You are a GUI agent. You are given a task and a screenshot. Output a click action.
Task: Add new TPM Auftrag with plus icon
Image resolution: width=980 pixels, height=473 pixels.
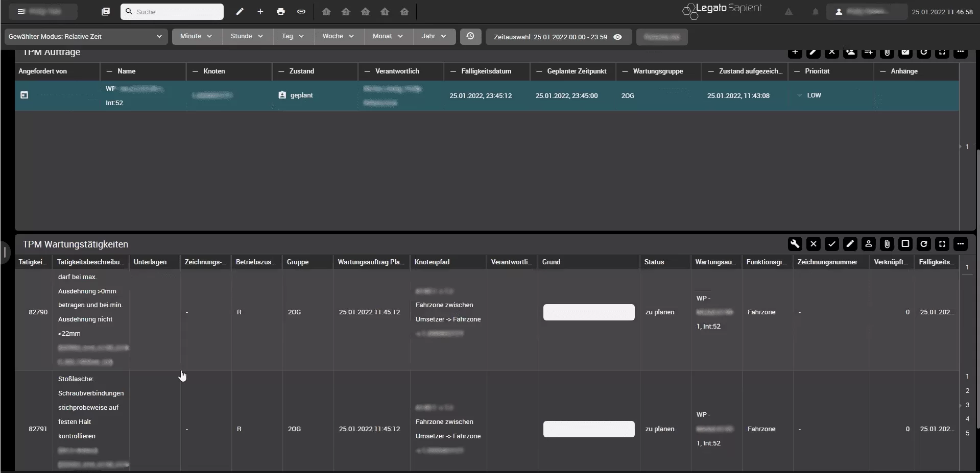[795, 52]
